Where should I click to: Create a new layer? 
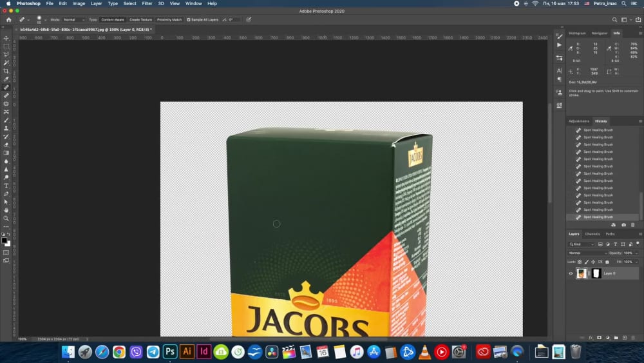[x=625, y=337]
